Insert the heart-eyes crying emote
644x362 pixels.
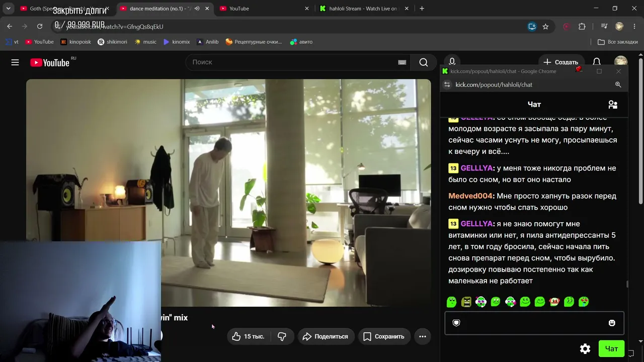point(584,302)
